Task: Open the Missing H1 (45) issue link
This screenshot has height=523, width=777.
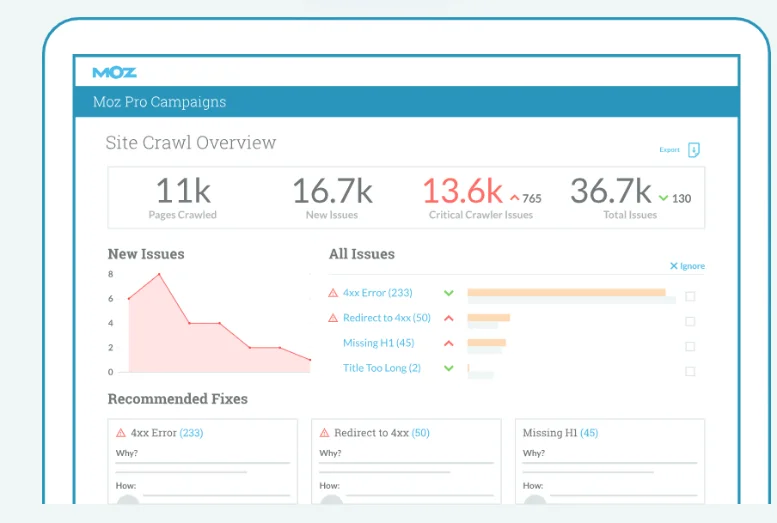Action: 379,343
